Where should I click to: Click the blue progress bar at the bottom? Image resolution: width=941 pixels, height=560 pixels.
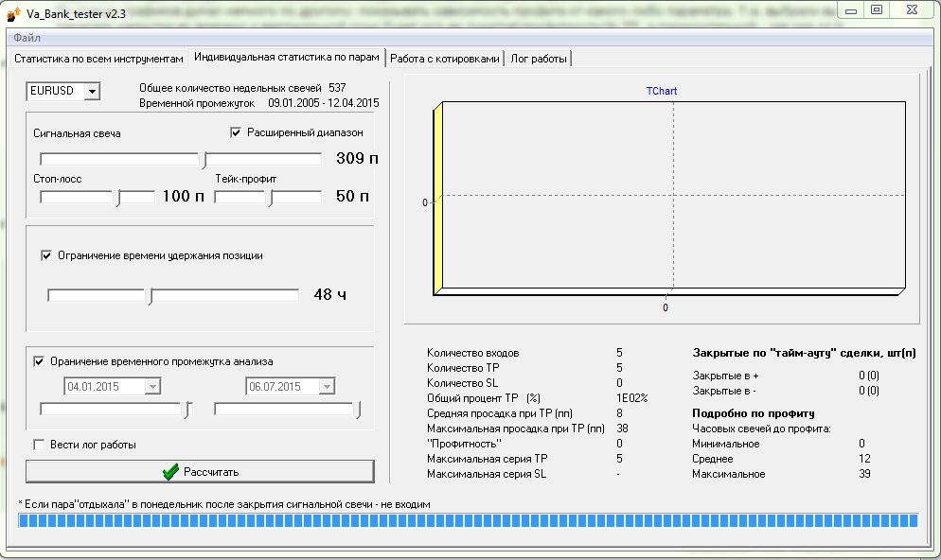click(468, 520)
